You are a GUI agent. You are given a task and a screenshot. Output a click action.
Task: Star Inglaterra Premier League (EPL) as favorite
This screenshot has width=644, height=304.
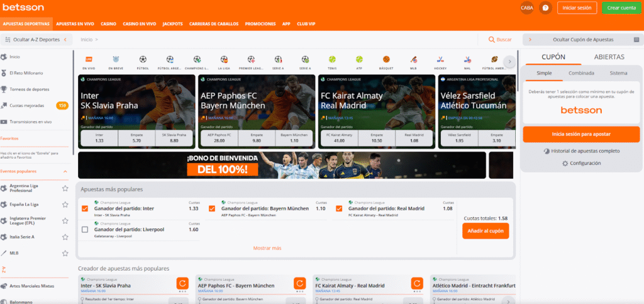click(65, 221)
